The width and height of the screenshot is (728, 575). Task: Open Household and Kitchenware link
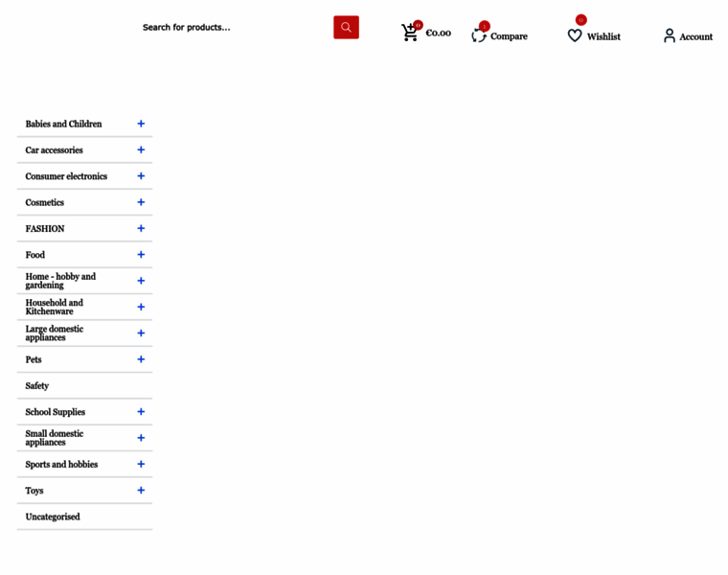55,307
